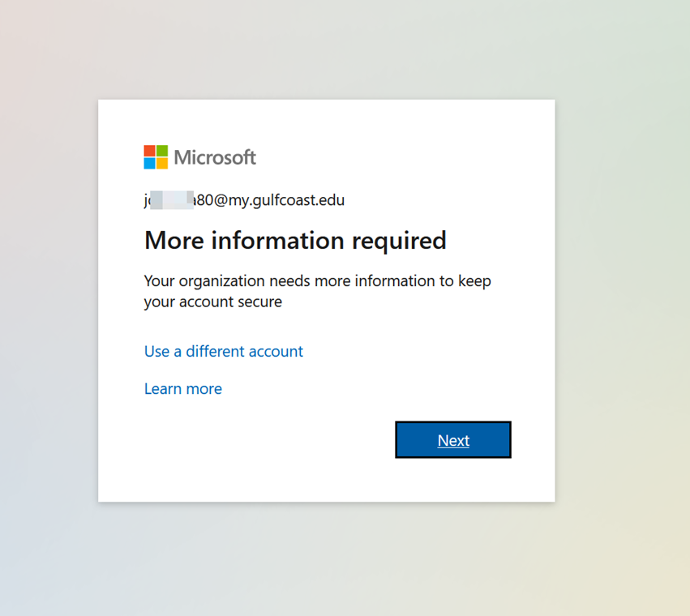Open the 'Use a different account' link
This screenshot has width=690, height=616.
coord(223,351)
